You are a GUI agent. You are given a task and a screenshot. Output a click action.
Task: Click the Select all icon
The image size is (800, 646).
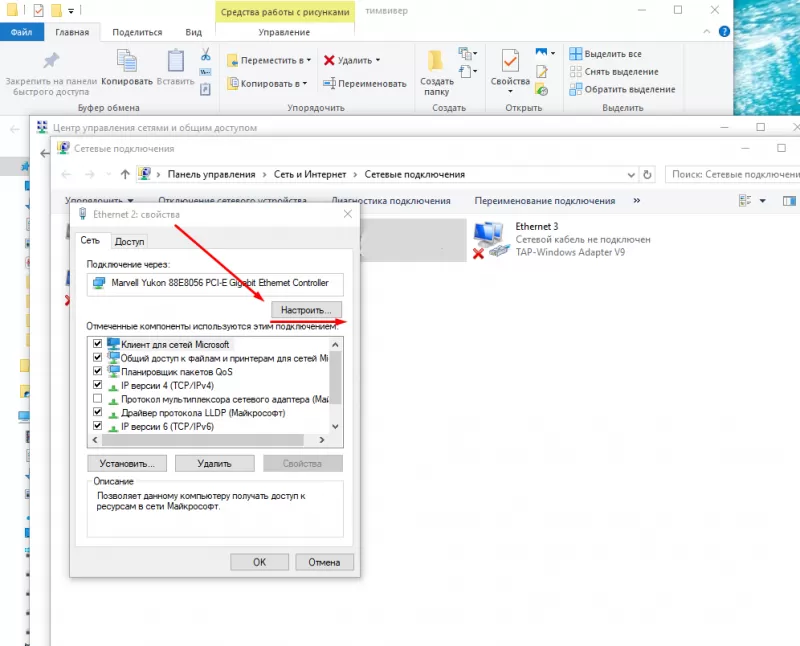click(x=576, y=54)
